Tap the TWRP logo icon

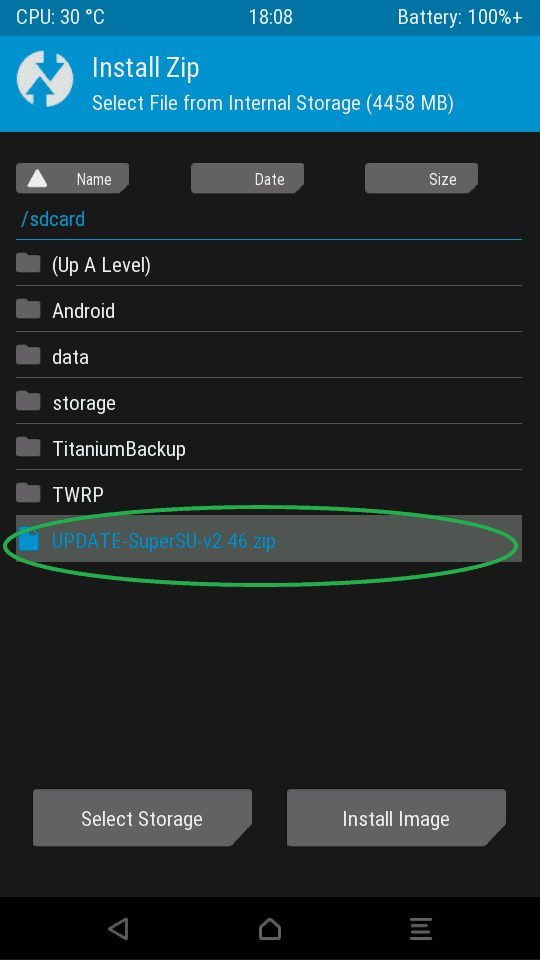pyautogui.click(x=45, y=79)
